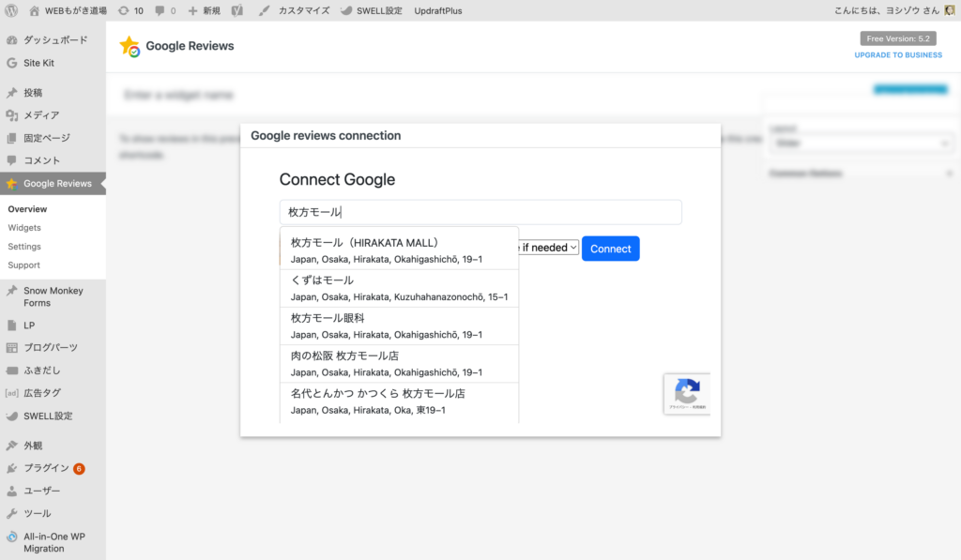Screen dimensions: 961x560
Task: Click the comment icon next to コメント
Action: pyautogui.click(x=11, y=160)
